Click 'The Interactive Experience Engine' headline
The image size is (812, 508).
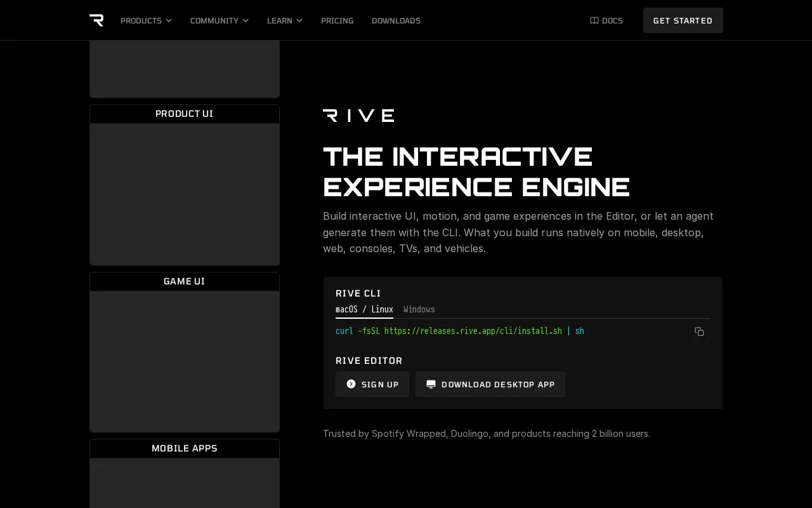pos(476,171)
